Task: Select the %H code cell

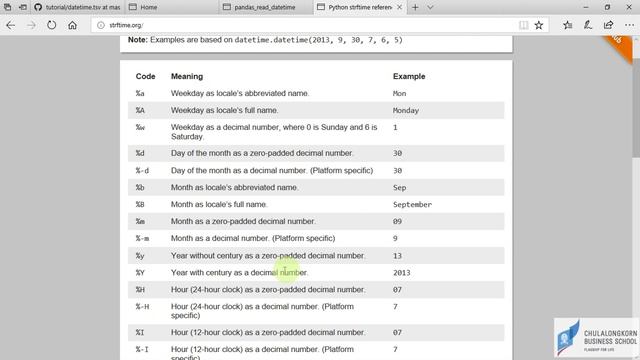Action: tap(140, 290)
